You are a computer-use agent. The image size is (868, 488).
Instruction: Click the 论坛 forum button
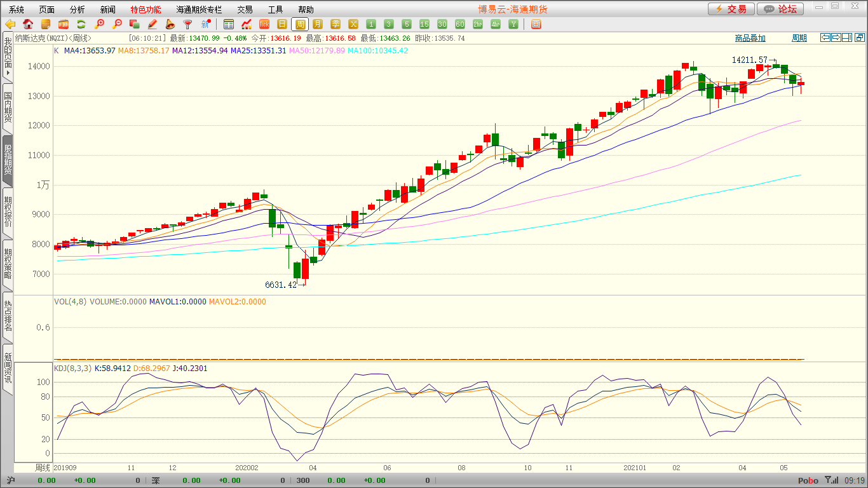click(780, 9)
